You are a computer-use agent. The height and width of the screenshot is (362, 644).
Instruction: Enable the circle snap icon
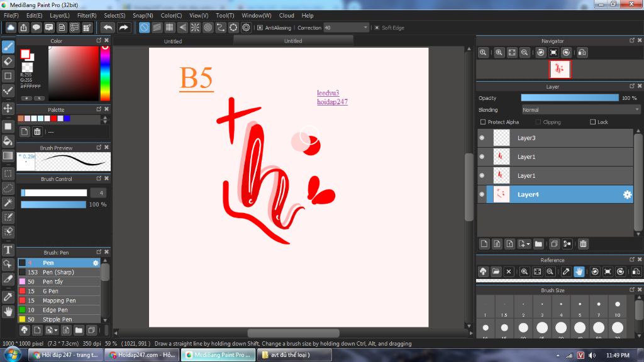[x=233, y=28]
